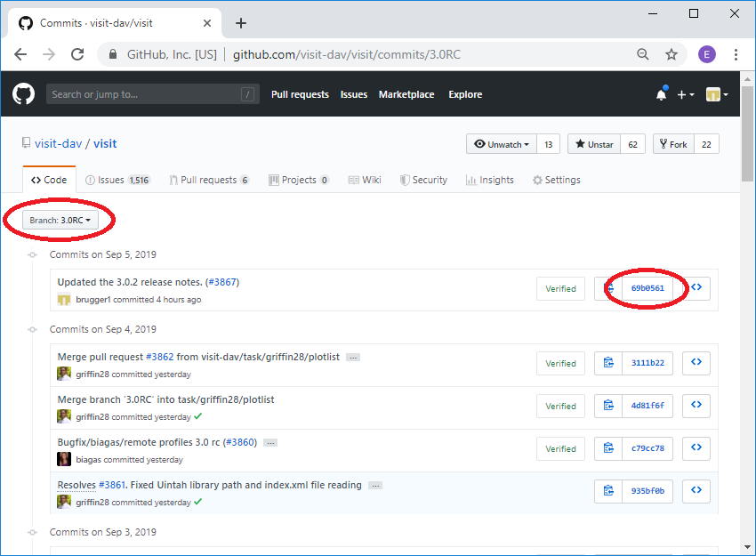Open the plus create-new menu
This screenshot has height=556, width=756.
685,95
